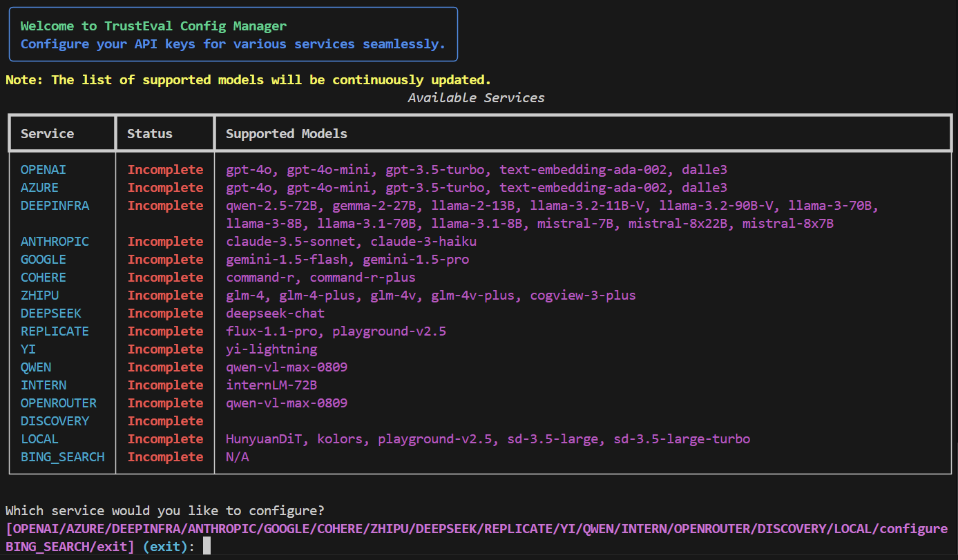The image size is (958, 560).
Task: Click the Status column header
Action: (x=150, y=134)
